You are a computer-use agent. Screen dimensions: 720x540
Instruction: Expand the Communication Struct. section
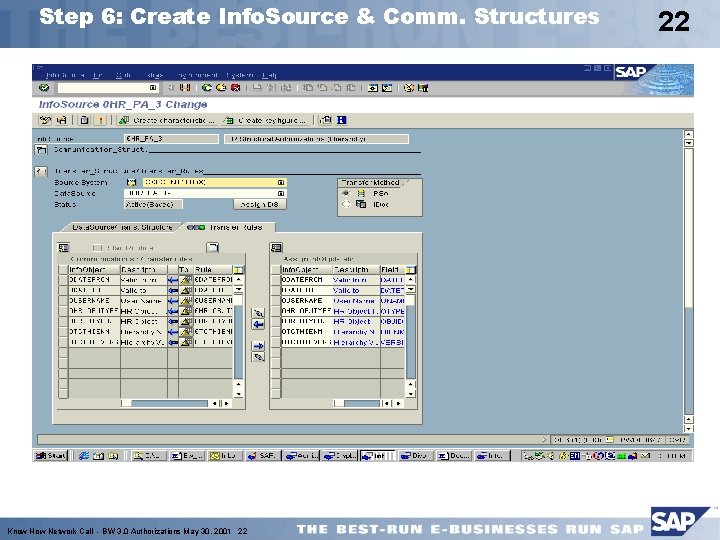pyautogui.click(x=41, y=150)
